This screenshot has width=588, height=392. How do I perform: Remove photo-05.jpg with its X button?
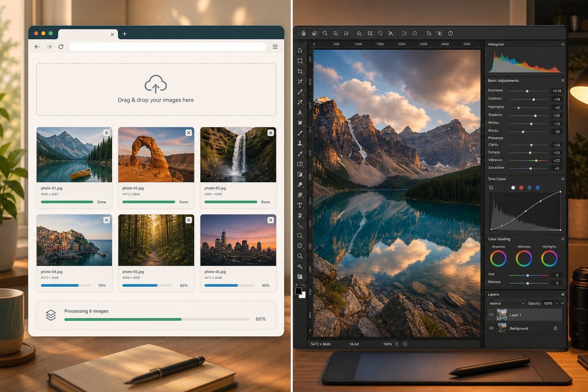pos(188,220)
